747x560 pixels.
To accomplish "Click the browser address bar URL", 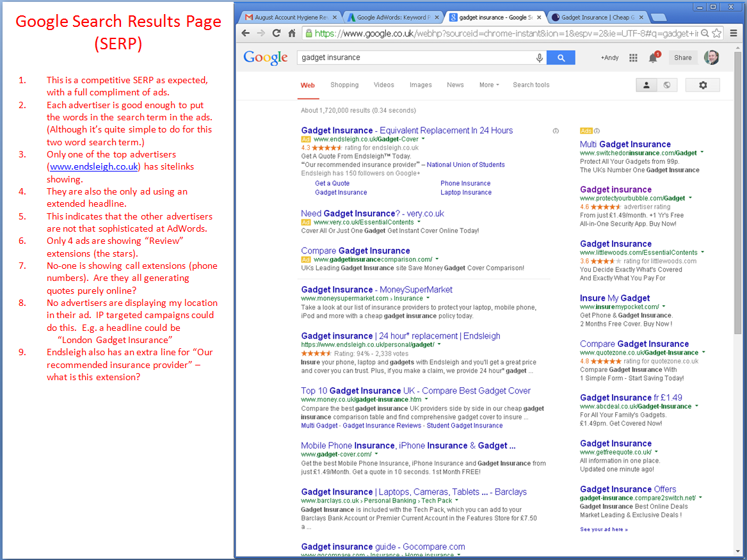I will point(506,33).
